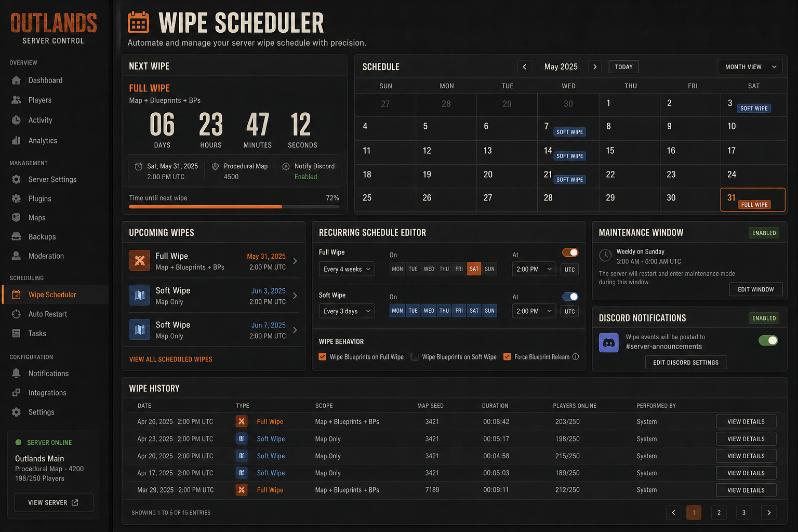Image resolution: width=798 pixels, height=532 pixels.
Task: Disable Discord notifications toggle
Action: (768, 340)
